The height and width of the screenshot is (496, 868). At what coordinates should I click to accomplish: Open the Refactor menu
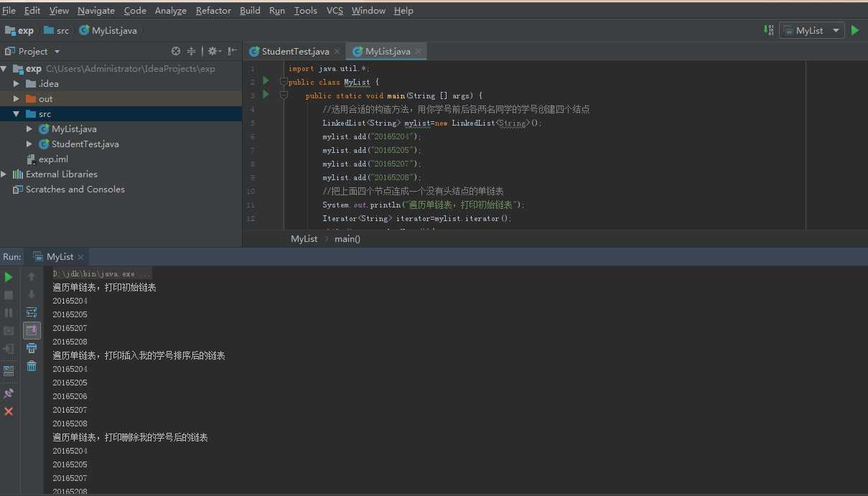pyautogui.click(x=213, y=11)
